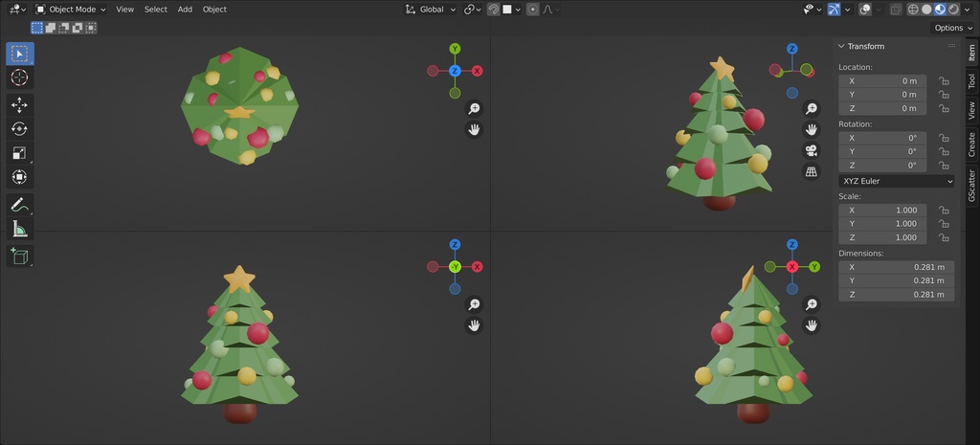This screenshot has height=445, width=980.
Task: Set selection mode to Extend
Action: click(50, 28)
